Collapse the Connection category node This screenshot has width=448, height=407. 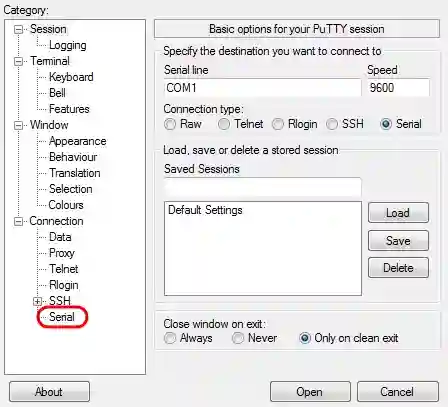click(18, 222)
